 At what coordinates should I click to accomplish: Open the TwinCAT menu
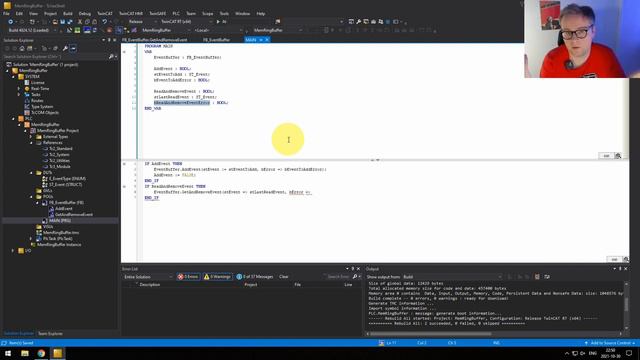(x=105, y=13)
